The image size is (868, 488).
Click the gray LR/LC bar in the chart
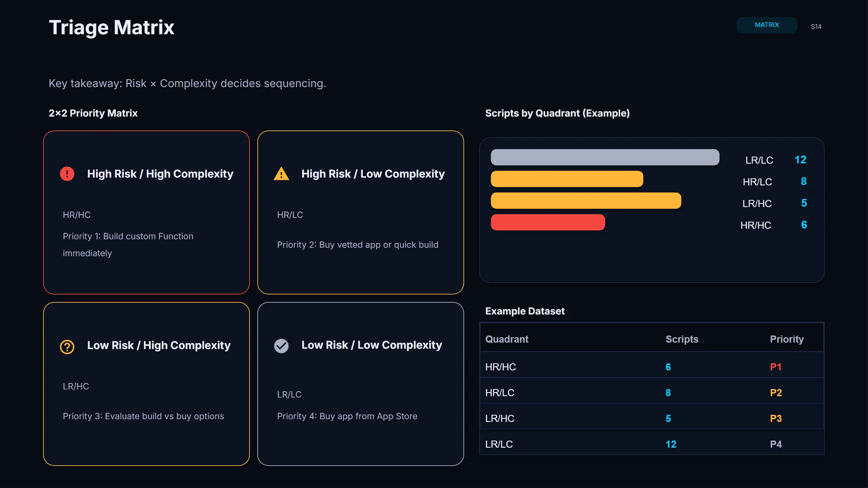tap(605, 157)
